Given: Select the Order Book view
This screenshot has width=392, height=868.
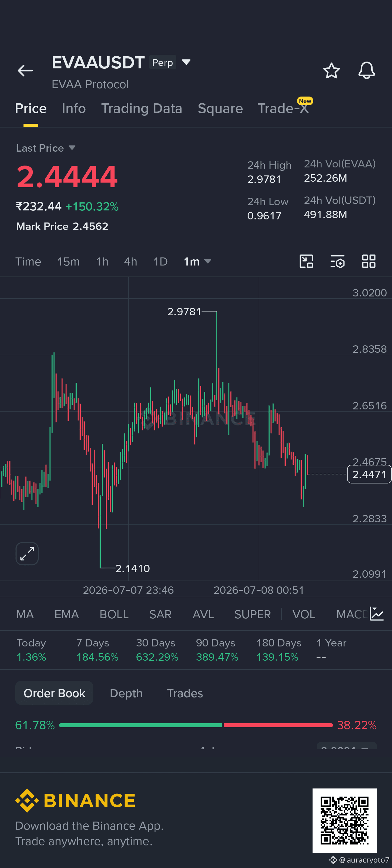Looking at the screenshot, I should coord(54,693).
